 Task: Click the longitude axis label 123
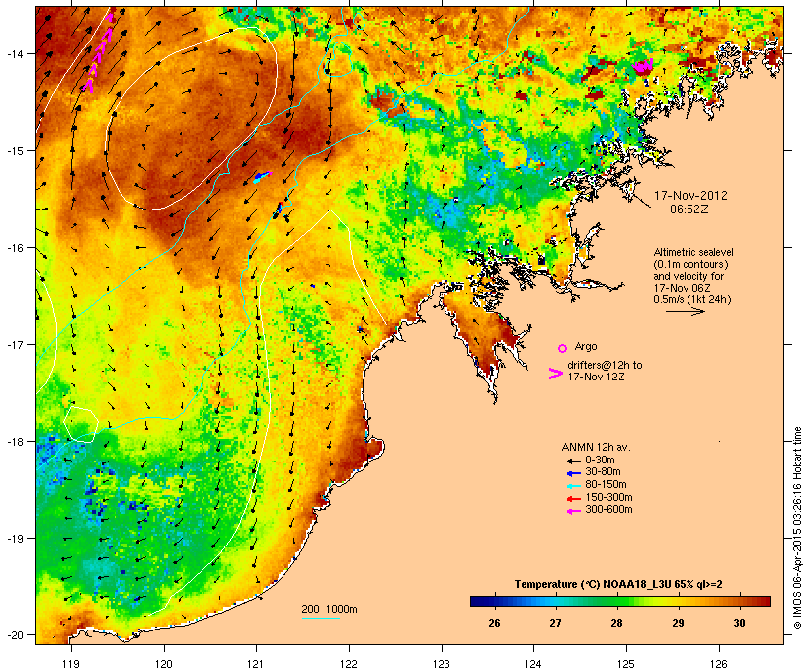(x=442, y=664)
